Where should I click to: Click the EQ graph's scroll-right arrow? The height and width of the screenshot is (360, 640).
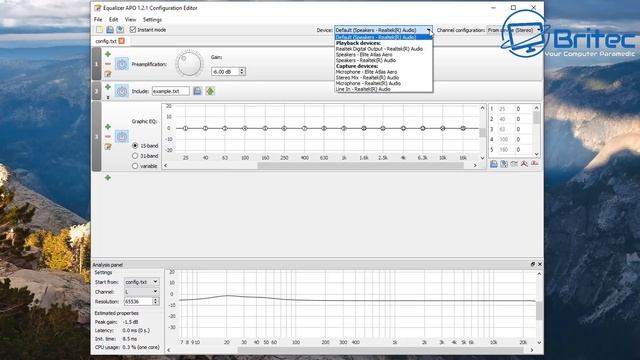click(475, 165)
